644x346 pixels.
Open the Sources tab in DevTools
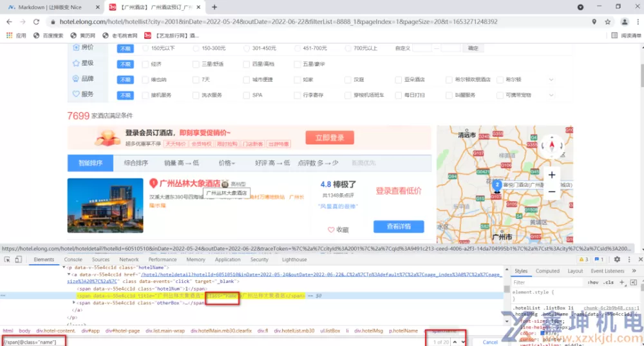(100, 260)
